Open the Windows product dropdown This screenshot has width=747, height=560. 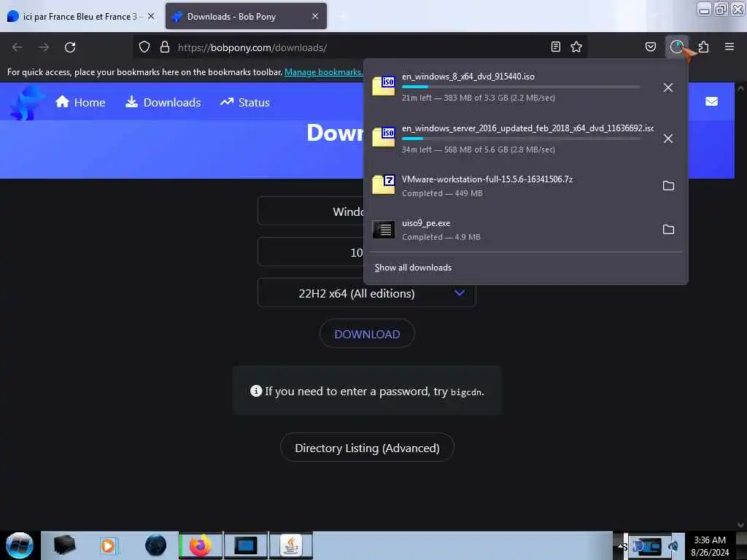click(x=311, y=211)
